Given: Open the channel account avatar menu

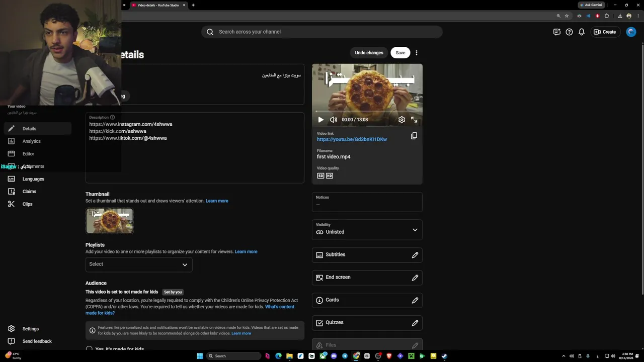Looking at the screenshot, I should [631, 32].
